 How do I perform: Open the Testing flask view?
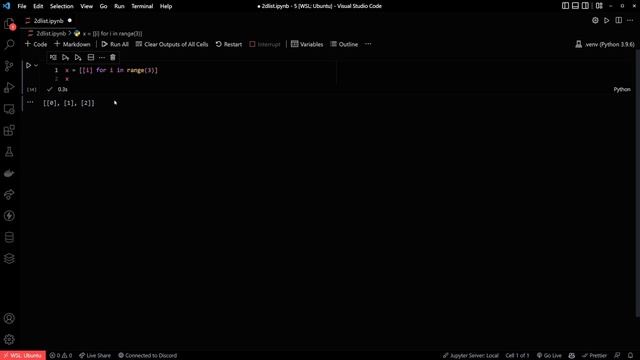coord(9,152)
